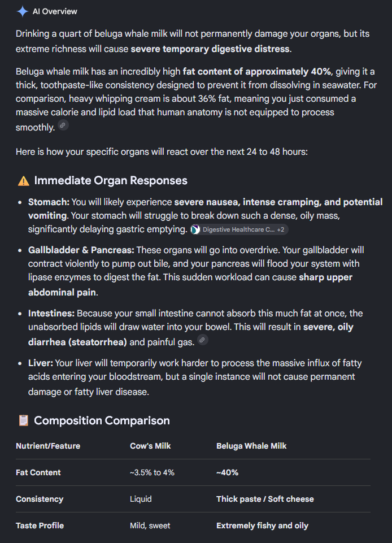Click the "Extremely fishy and oily" table cell
Viewport: 392px width, 543px height.
pos(263,525)
